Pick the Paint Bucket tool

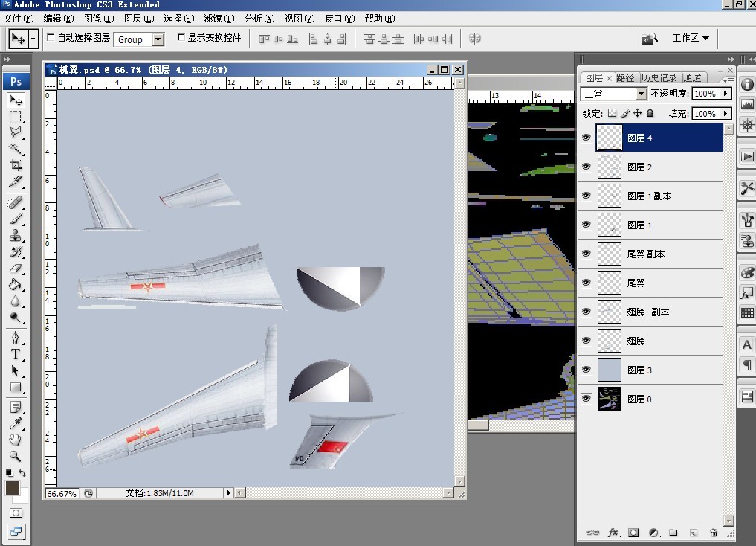click(x=16, y=285)
